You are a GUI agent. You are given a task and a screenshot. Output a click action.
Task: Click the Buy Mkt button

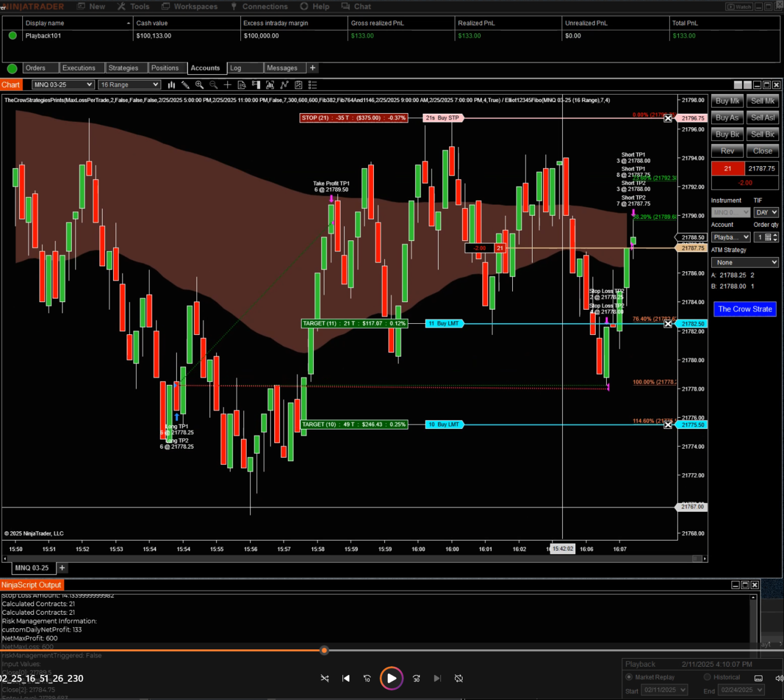[x=727, y=101]
